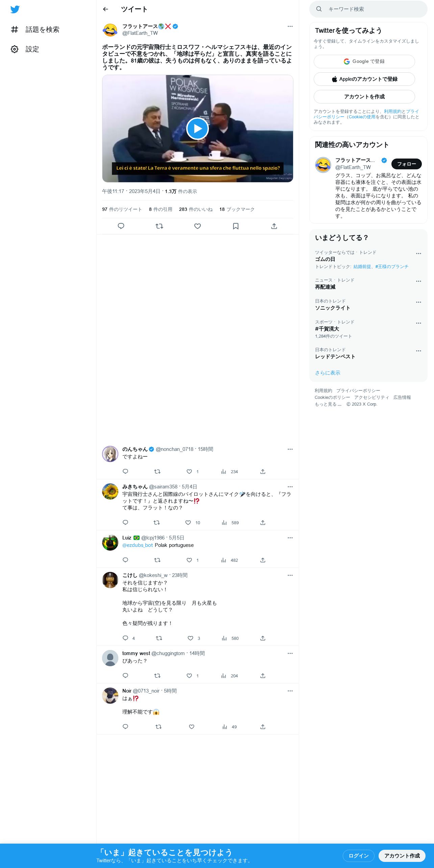434x868 pixels.
Task: Open 設定 in the sidebar
Action: click(25, 49)
